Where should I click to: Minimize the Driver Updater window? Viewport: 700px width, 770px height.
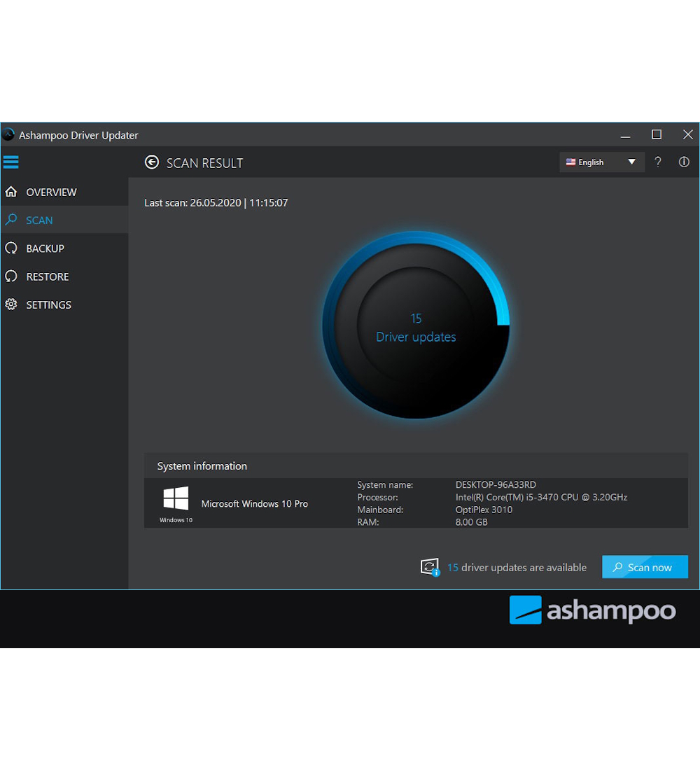coord(625,134)
